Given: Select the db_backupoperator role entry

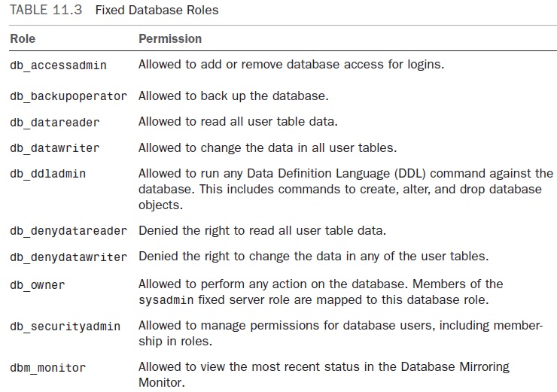Looking at the screenshot, I should pos(68,97).
